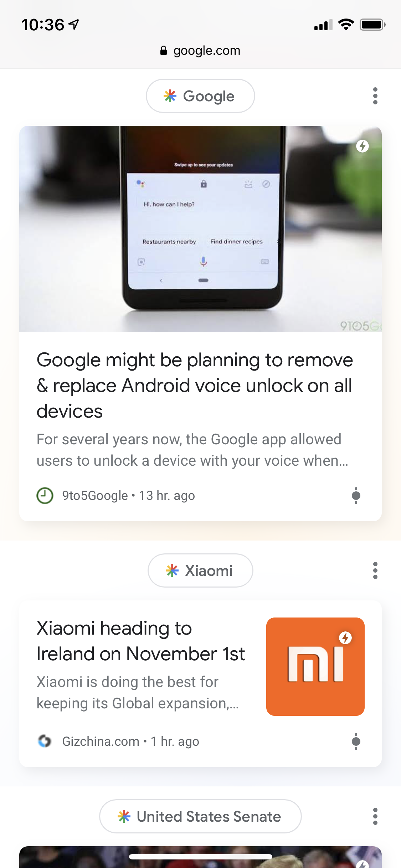Tap the colorful asterisk in Xiaomi chip
The image size is (401, 868).
(172, 570)
